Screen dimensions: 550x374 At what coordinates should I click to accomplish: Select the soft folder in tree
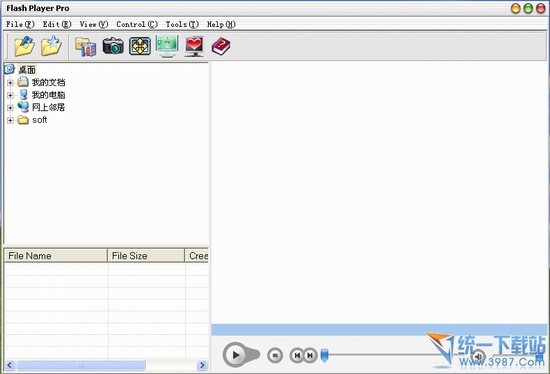[40, 120]
